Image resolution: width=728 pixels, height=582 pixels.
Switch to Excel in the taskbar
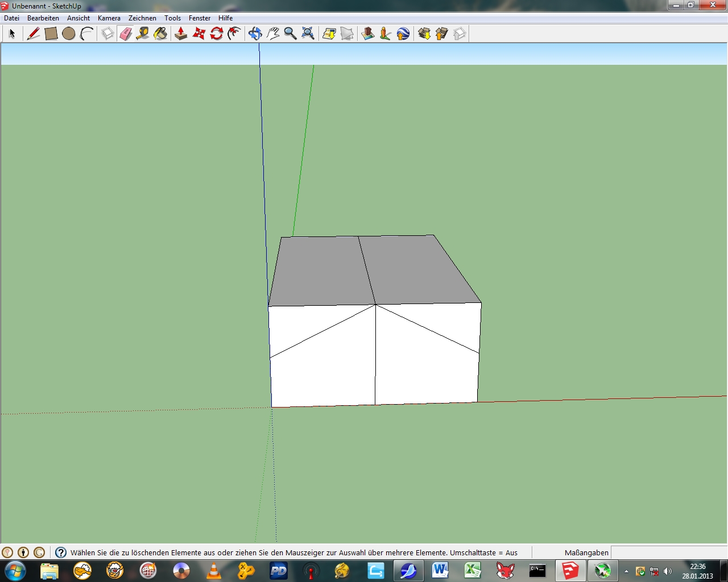(473, 571)
